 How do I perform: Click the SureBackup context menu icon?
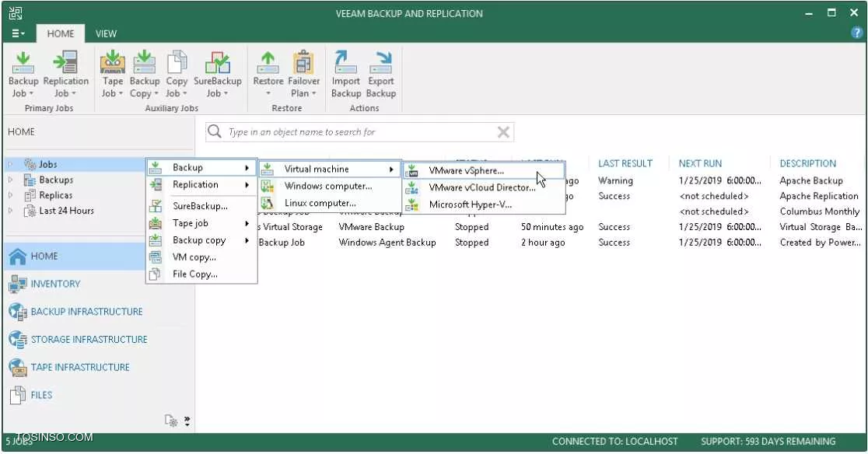(156, 206)
